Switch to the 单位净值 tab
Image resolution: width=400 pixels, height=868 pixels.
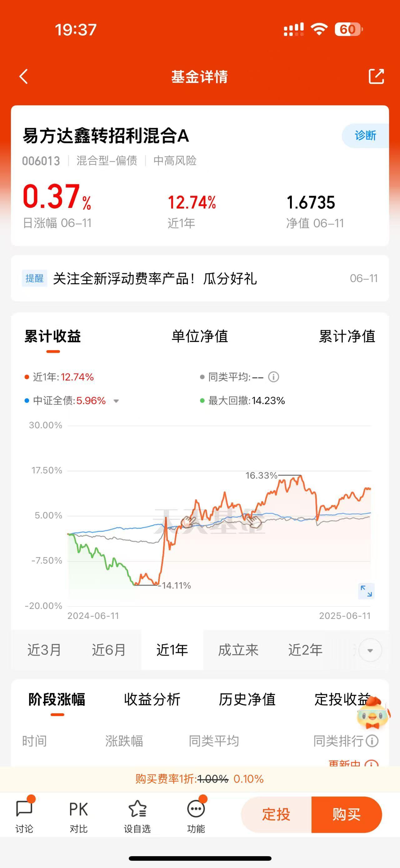[200, 336]
